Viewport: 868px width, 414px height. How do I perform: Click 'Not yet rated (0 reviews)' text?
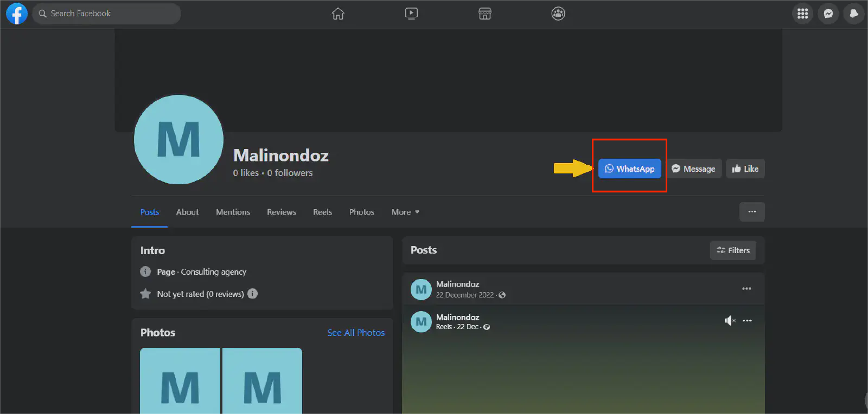tap(200, 294)
